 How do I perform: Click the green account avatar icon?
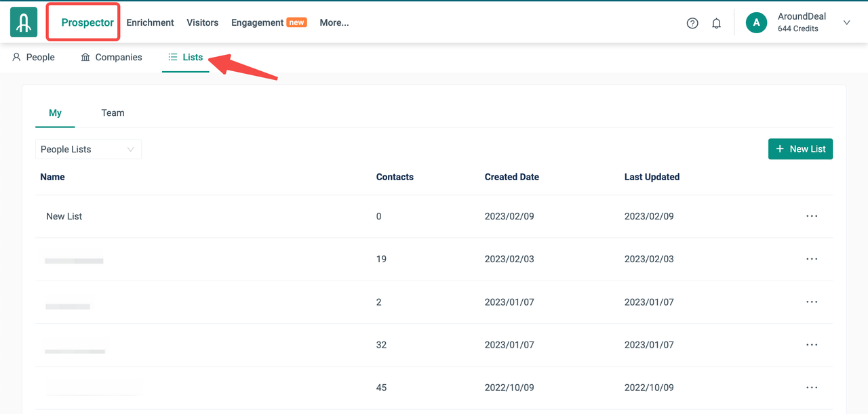(x=756, y=22)
